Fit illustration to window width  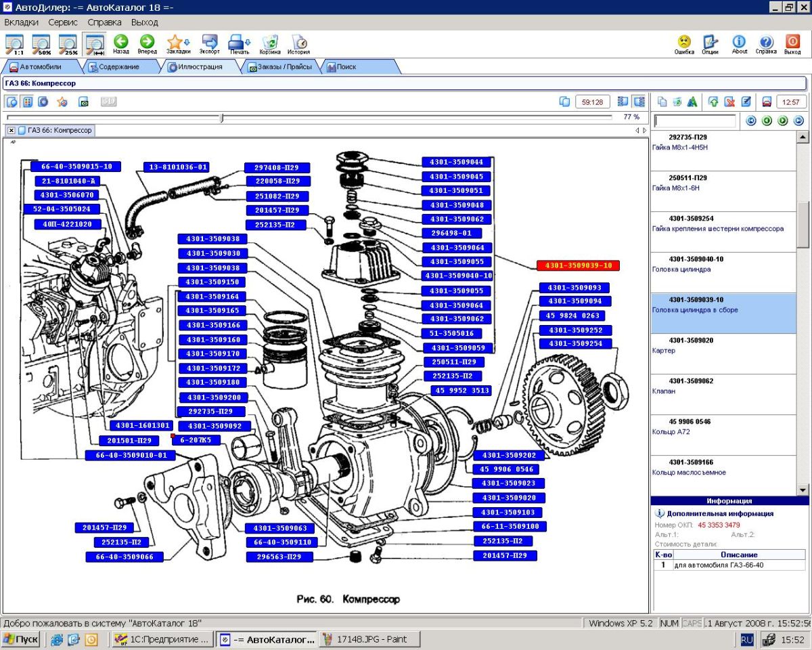(x=94, y=44)
